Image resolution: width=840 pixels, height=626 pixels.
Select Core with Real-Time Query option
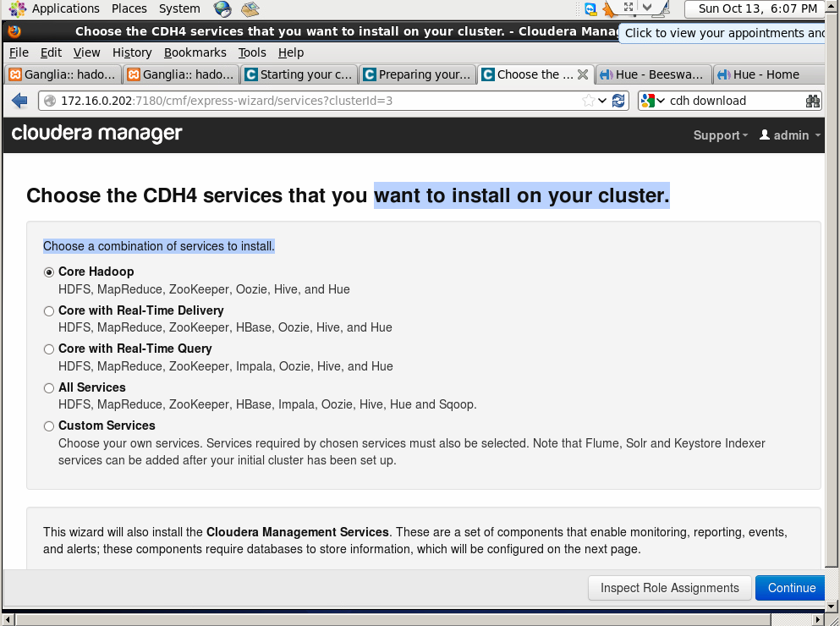[49, 349]
